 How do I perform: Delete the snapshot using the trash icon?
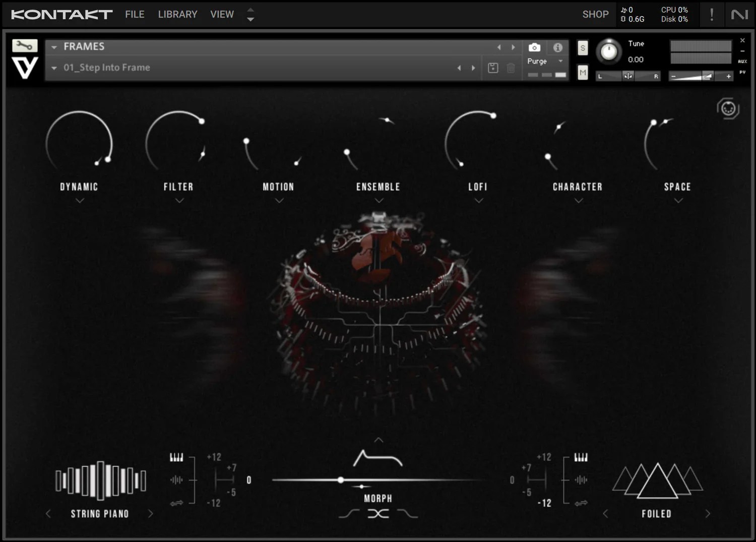click(511, 67)
